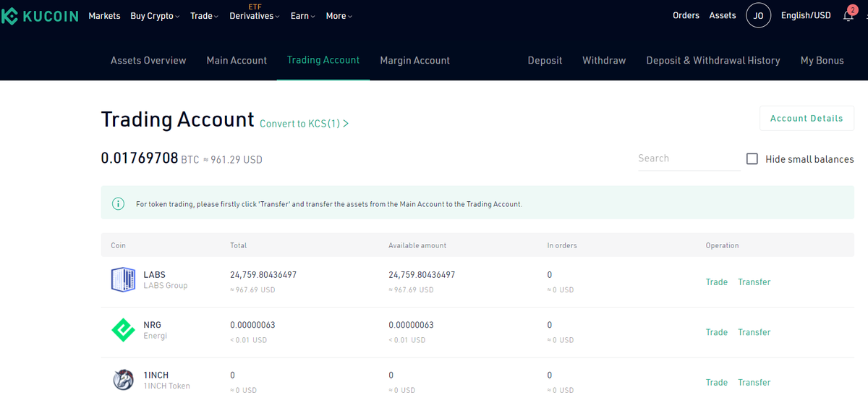Open the JO user avatar
Screen dimensions: 868x398
[758, 15]
